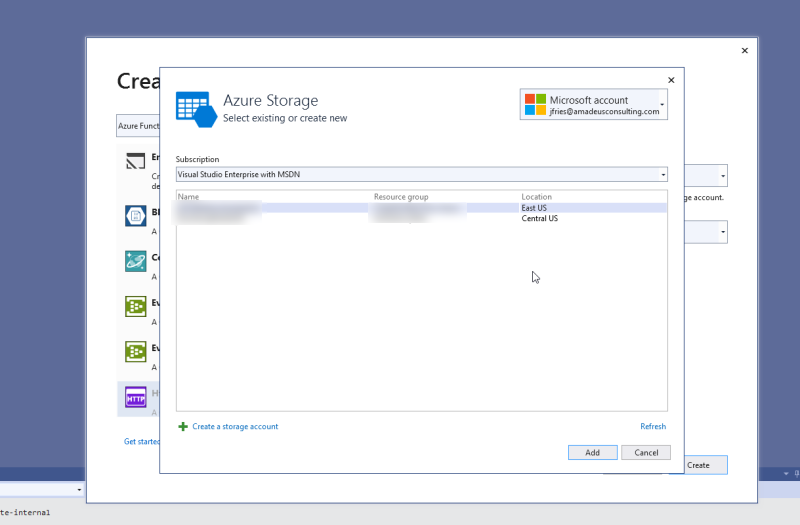Close the background Create dialog
The width and height of the screenshot is (800, 525).
coord(744,51)
